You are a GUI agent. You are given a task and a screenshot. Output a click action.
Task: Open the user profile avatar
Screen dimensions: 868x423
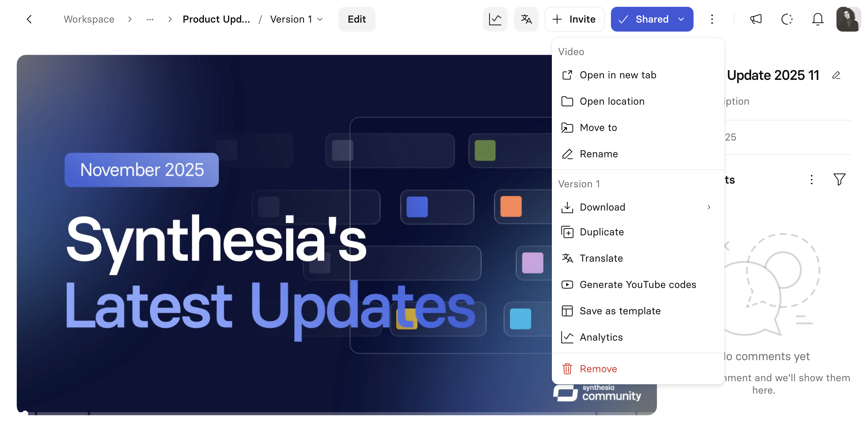pos(849,19)
